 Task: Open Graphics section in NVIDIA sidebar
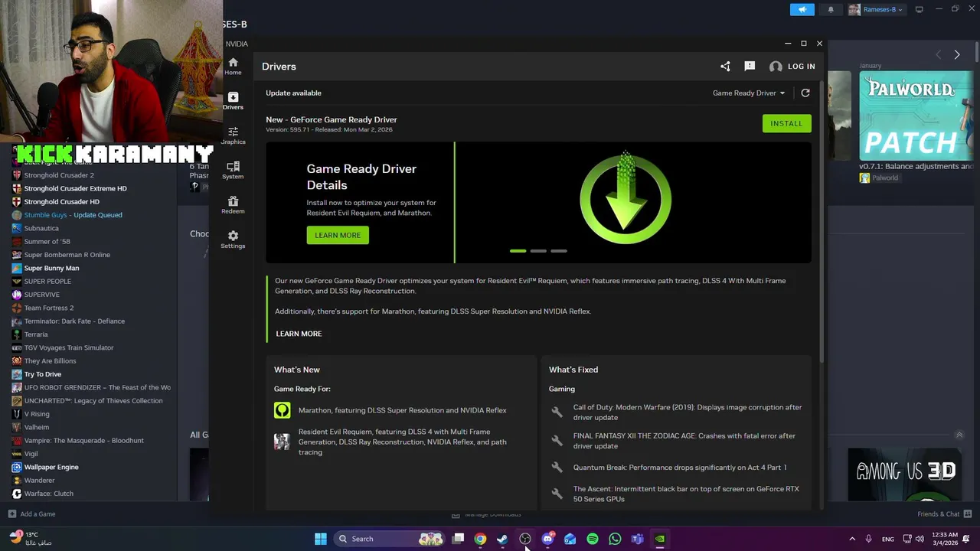[233, 135]
